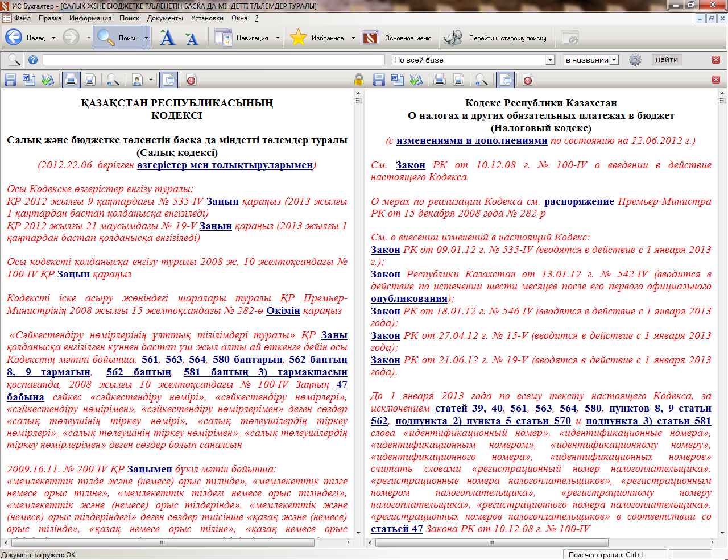Click the red exclamation icon in left pane
Screen dimensions: 728x560
pos(191,80)
